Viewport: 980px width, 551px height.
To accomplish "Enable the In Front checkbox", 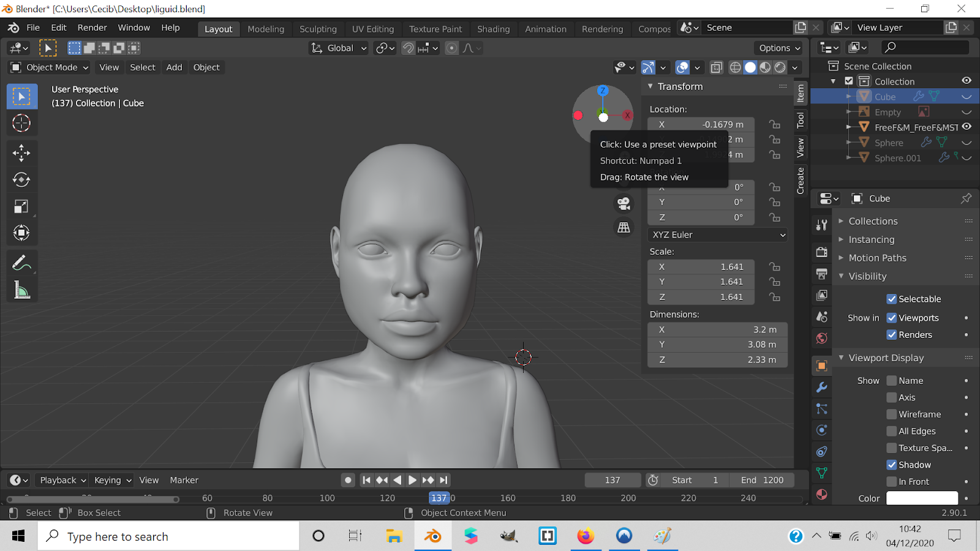I will point(892,482).
